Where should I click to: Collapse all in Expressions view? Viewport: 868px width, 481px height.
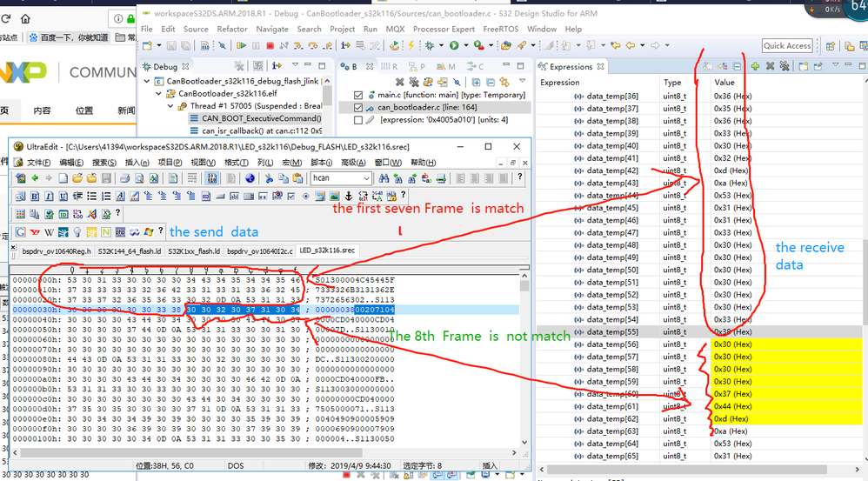point(737,66)
